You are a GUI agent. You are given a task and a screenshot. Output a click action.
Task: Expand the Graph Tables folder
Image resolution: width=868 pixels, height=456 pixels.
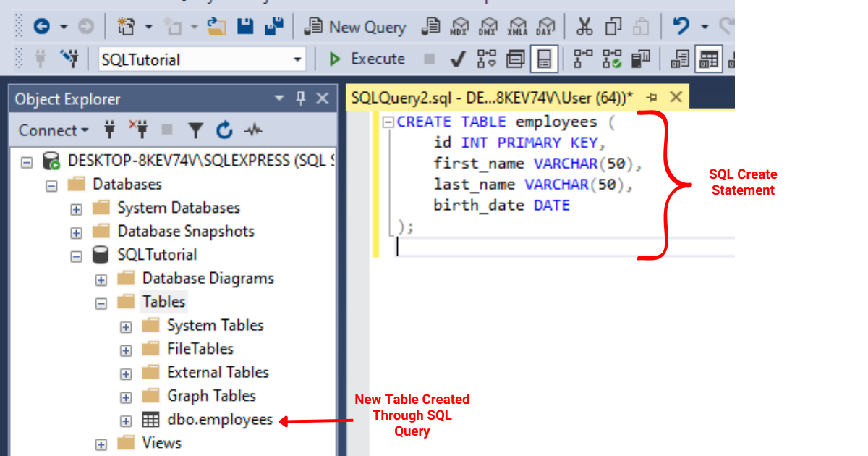pos(126,397)
